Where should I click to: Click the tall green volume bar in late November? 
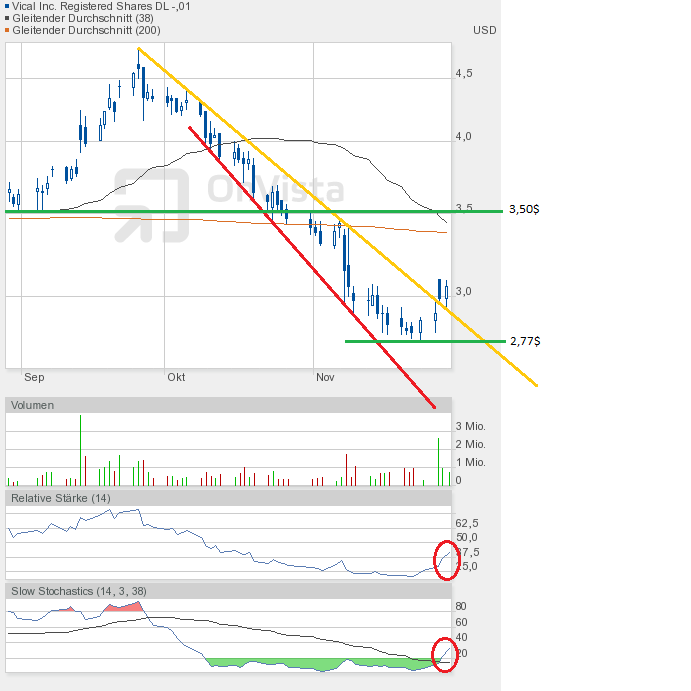[438, 462]
